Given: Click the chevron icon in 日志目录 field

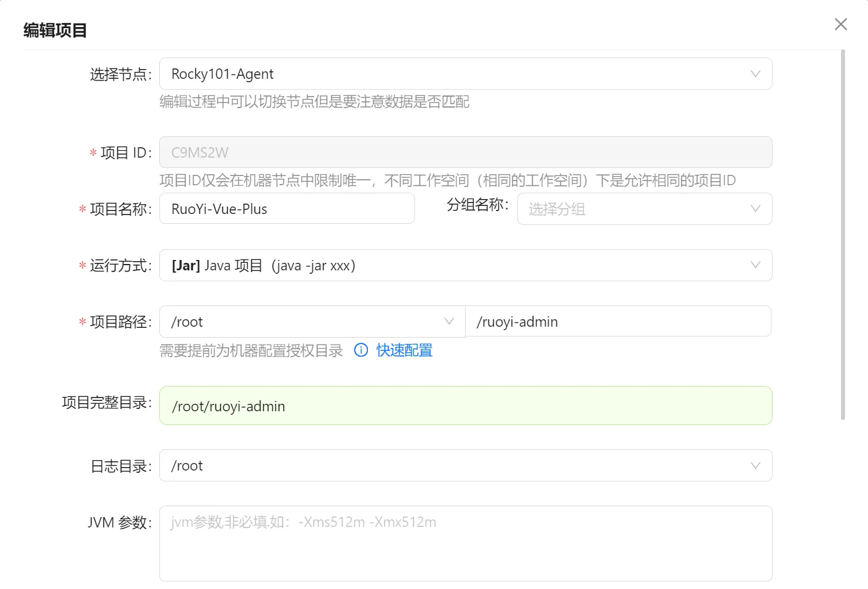Looking at the screenshot, I should coord(755,465).
